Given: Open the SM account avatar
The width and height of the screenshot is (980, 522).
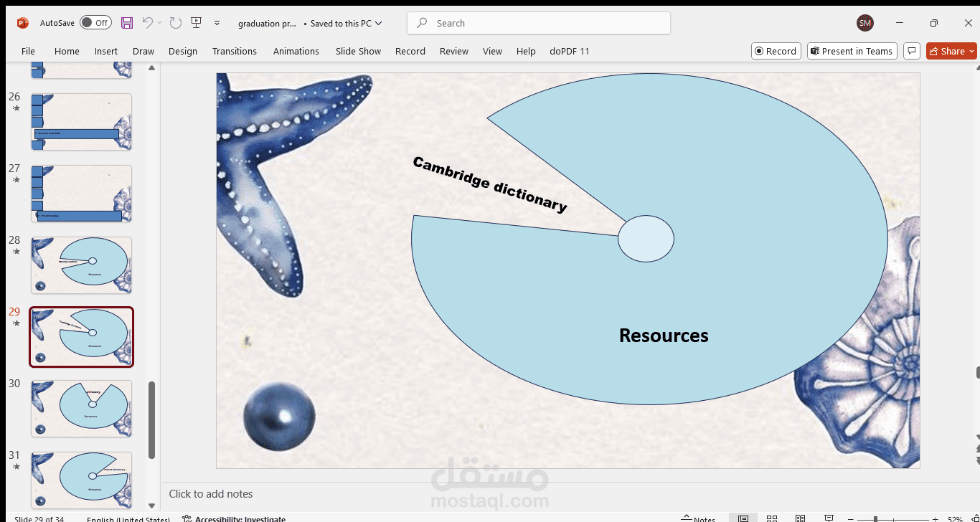Looking at the screenshot, I should click(865, 23).
